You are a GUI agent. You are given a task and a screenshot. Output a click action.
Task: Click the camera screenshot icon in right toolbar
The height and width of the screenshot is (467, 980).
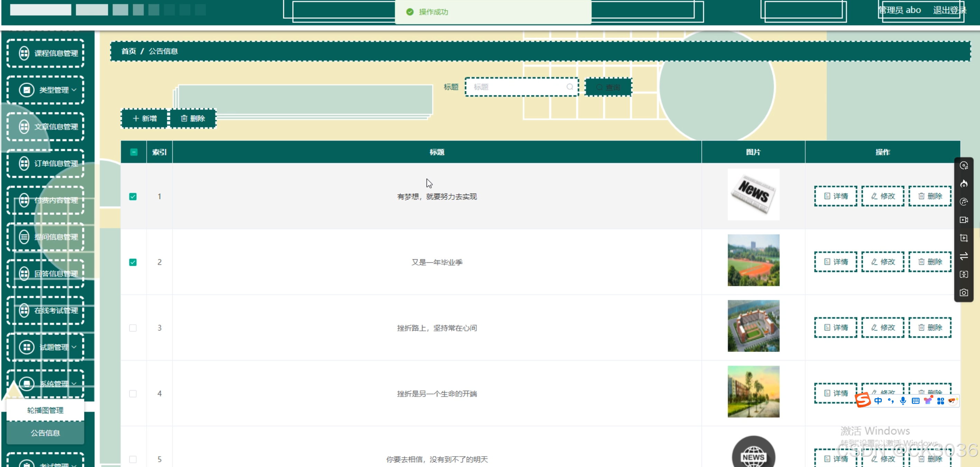tap(963, 292)
